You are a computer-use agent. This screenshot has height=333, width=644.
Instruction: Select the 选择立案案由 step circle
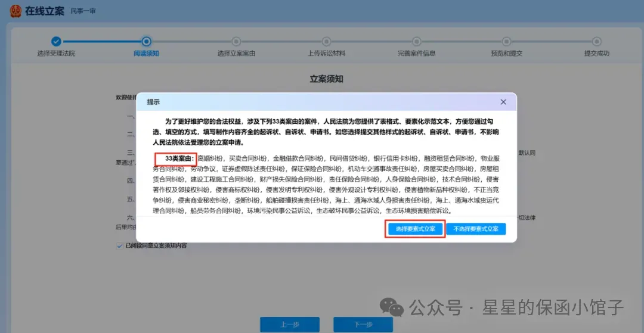(x=236, y=41)
